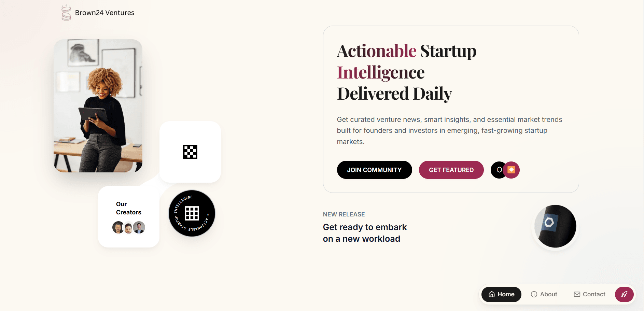Click the middle creator avatar
This screenshot has height=311, width=644.
128,227
